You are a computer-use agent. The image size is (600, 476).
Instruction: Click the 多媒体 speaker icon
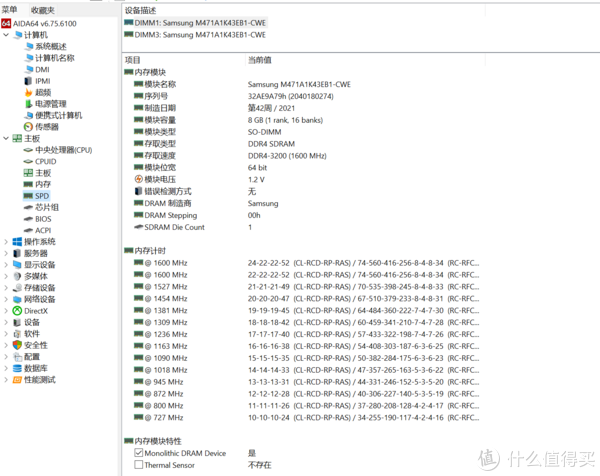tap(17, 276)
